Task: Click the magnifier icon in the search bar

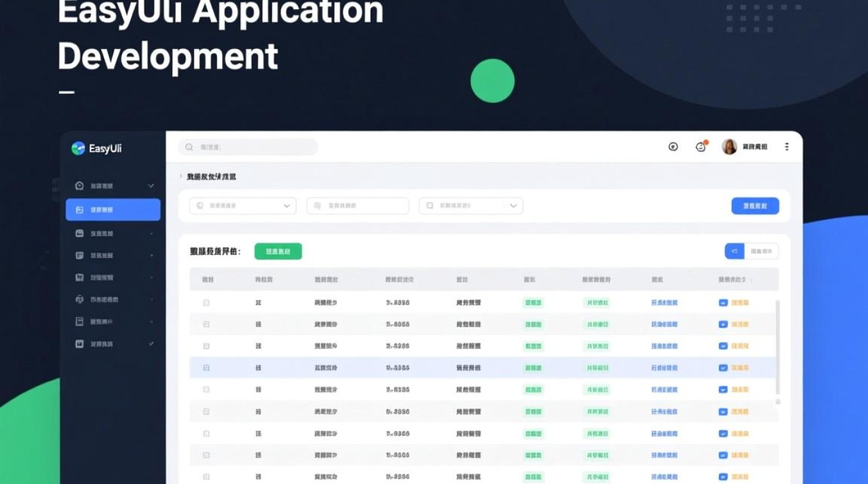Action: click(189, 147)
